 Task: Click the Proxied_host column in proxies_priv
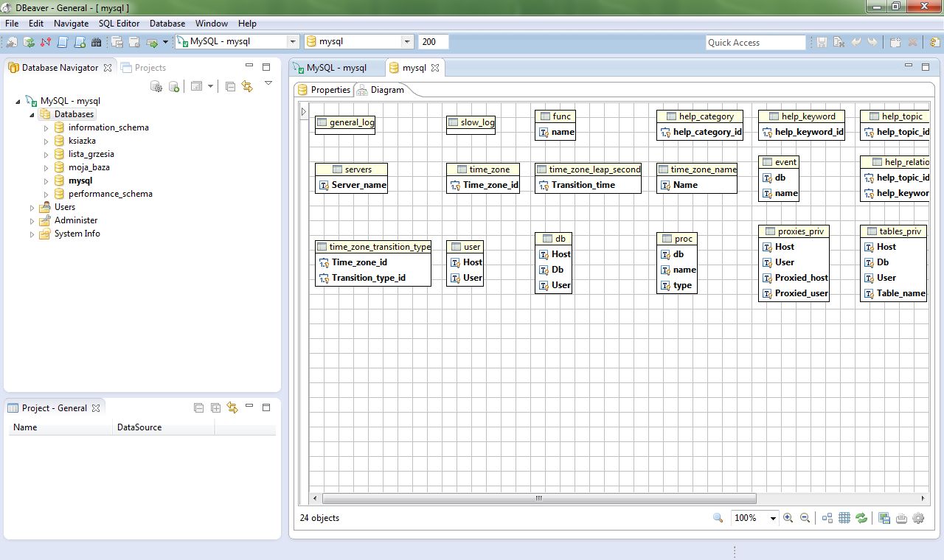794,278
